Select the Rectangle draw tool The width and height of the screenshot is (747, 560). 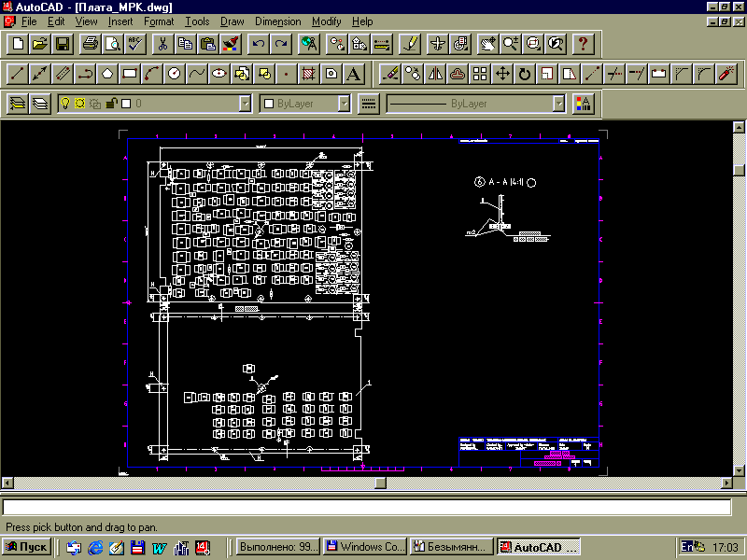(130, 74)
